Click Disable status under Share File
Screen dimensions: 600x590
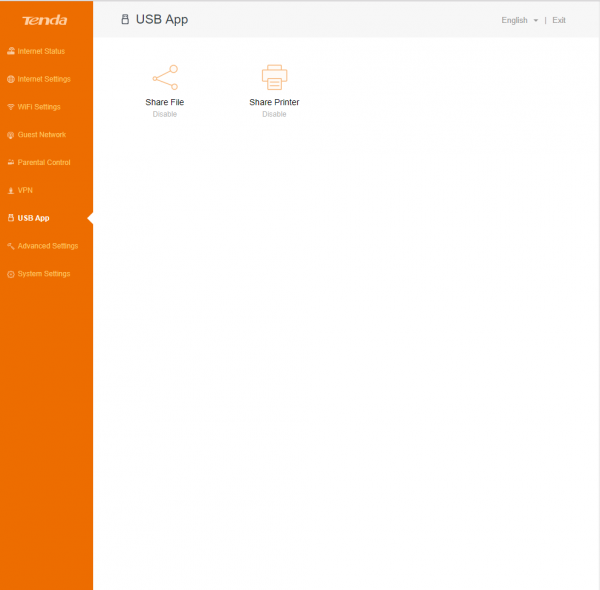[165, 114]
